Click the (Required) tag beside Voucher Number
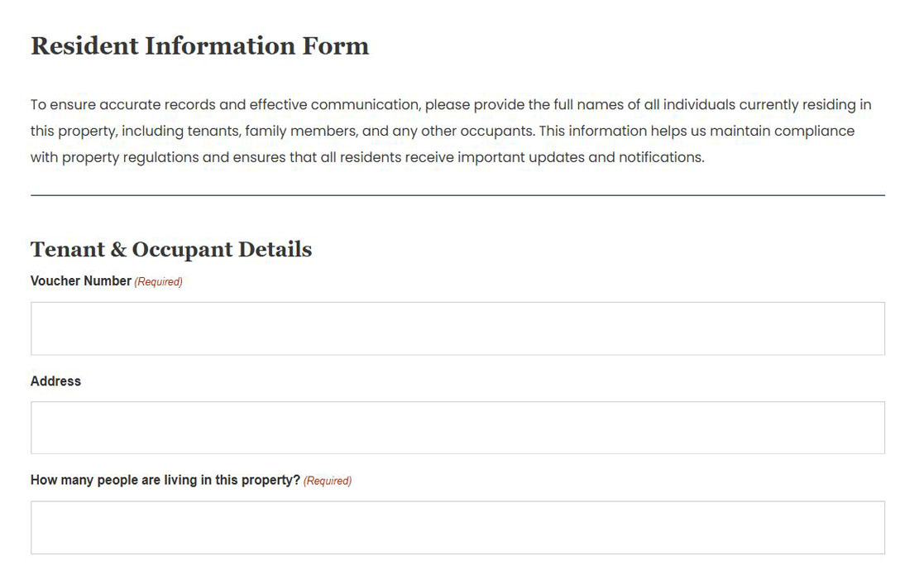924x570 pixels. click(159, 281)
